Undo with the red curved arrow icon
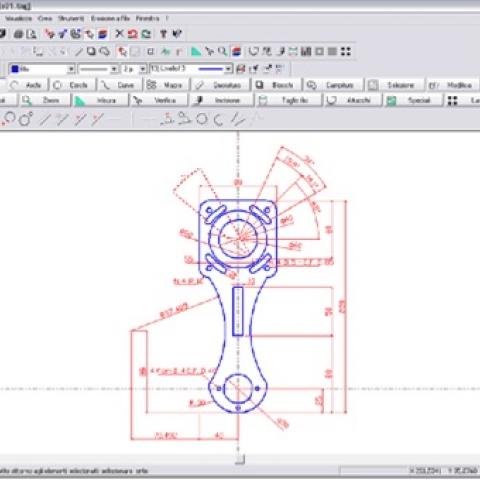The image size is (480, 480). point(132,34)
